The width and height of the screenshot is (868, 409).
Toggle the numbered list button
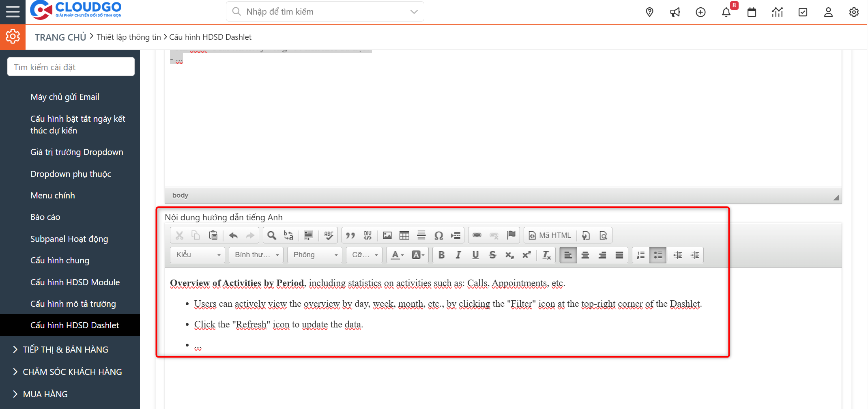click(x=641, y=255)
